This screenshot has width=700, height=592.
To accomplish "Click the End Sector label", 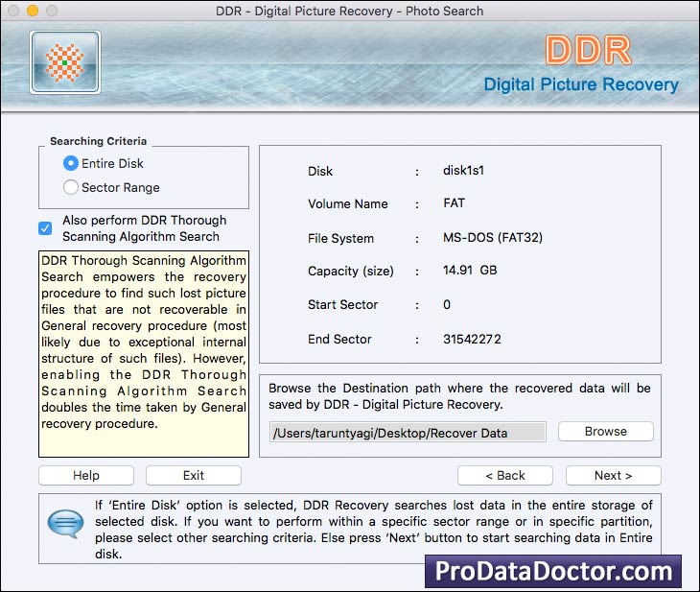I will tap(339, 339).
